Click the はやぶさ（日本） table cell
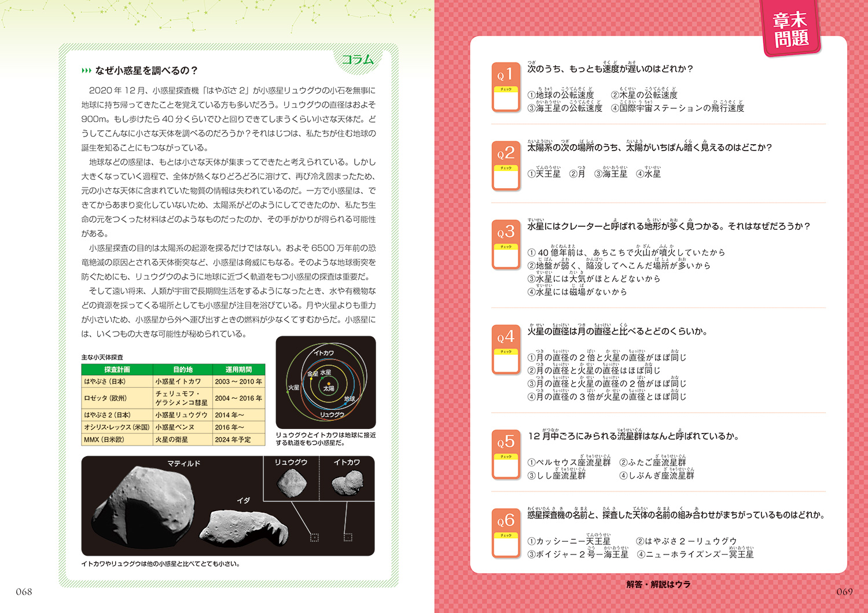The image size is (868, 613). coord(117,381)
